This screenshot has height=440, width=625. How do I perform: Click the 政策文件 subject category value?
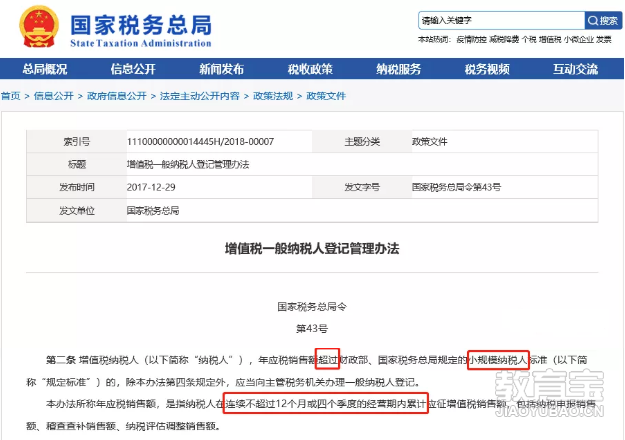pyautogui.click(x=430, y=141)
